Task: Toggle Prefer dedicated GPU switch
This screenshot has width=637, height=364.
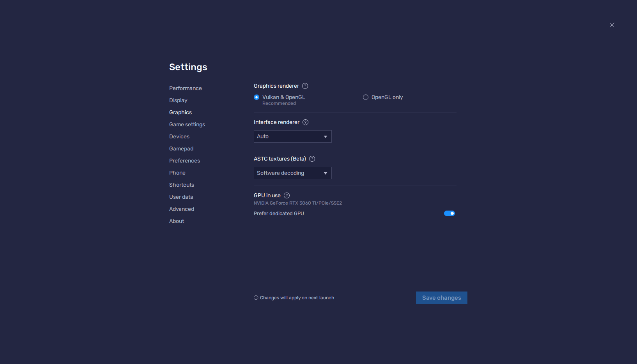Action: [449, 214]
